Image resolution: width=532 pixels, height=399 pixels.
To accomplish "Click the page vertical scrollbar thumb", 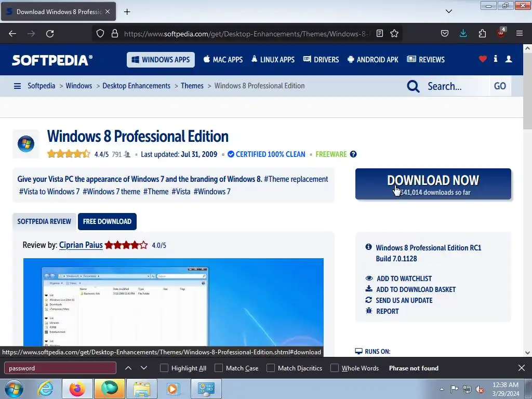I will point(528,91).
